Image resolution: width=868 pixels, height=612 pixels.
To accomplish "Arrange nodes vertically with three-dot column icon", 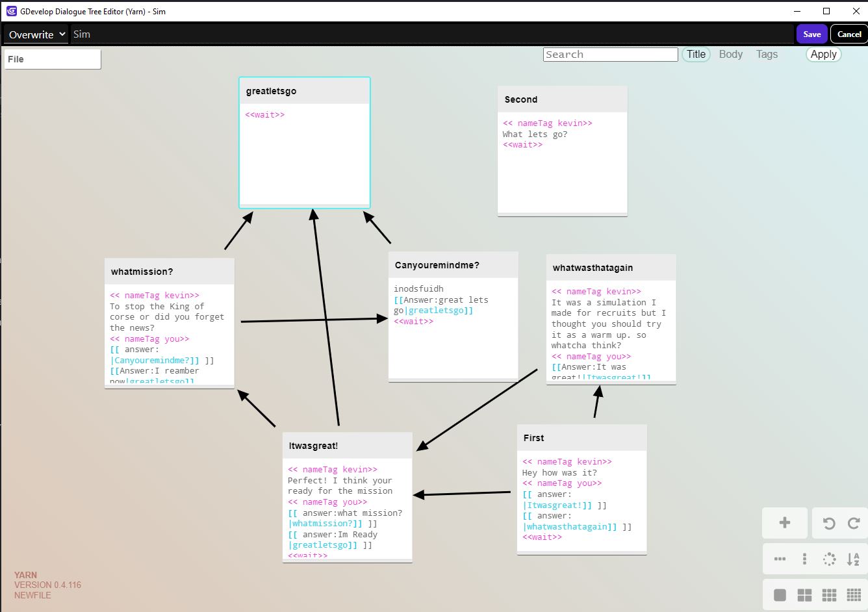I will 804,559.
